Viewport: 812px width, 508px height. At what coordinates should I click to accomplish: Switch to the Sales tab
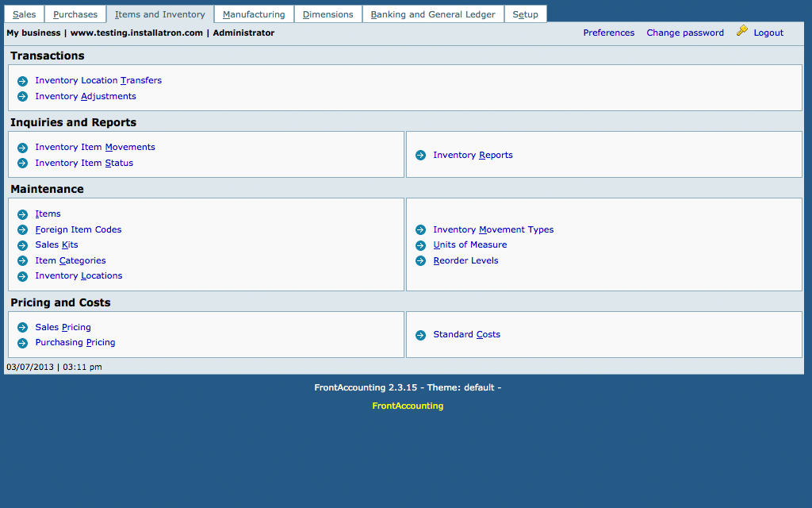24,14
